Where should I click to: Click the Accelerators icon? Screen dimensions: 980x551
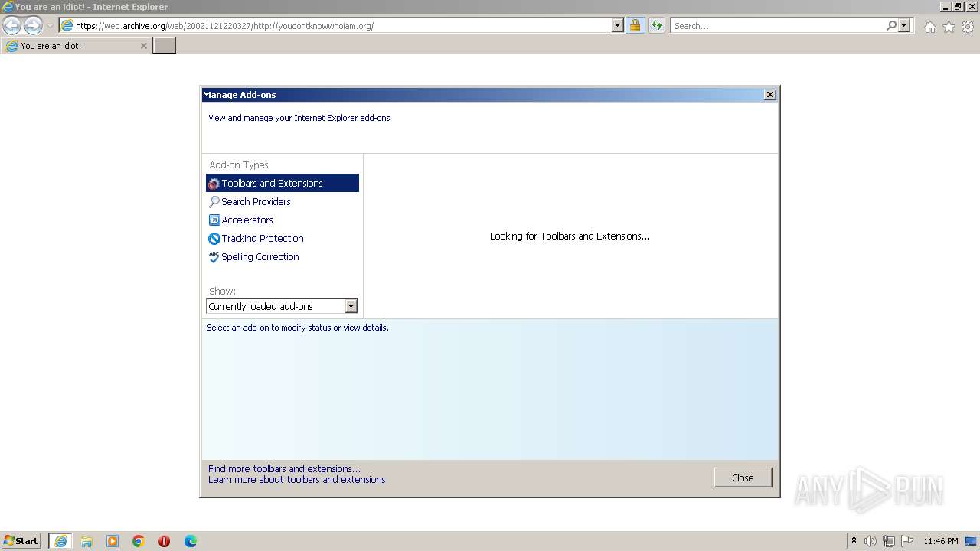214,220
